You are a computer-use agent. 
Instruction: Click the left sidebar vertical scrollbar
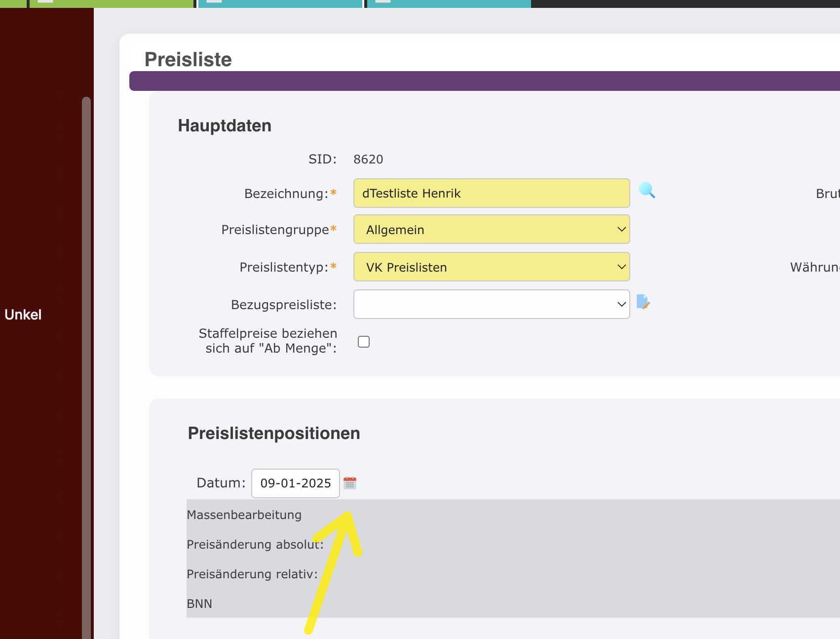point(86,346)
